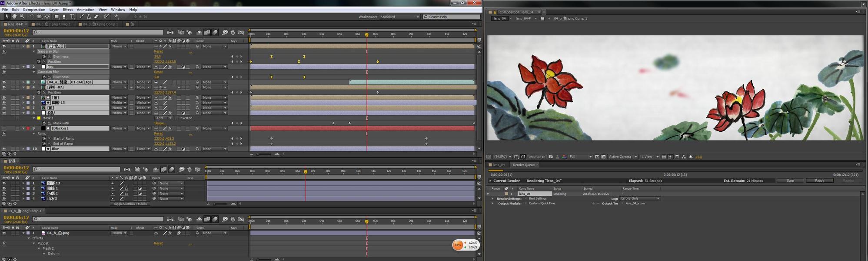Select the Zoom magnifier tool
This screenshot has width=868, height=261.
point(22,17)
